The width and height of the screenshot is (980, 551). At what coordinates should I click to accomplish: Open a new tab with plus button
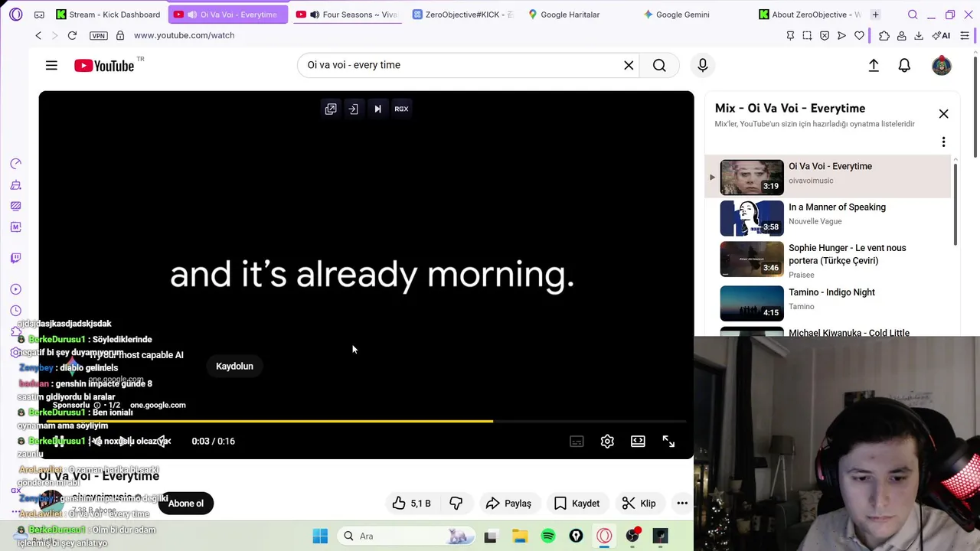coord(875,15)
